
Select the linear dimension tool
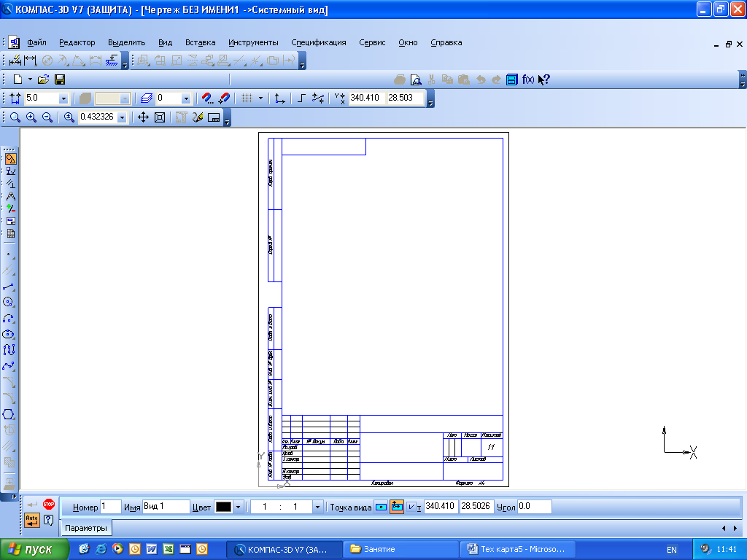click(x=31, y=61)
